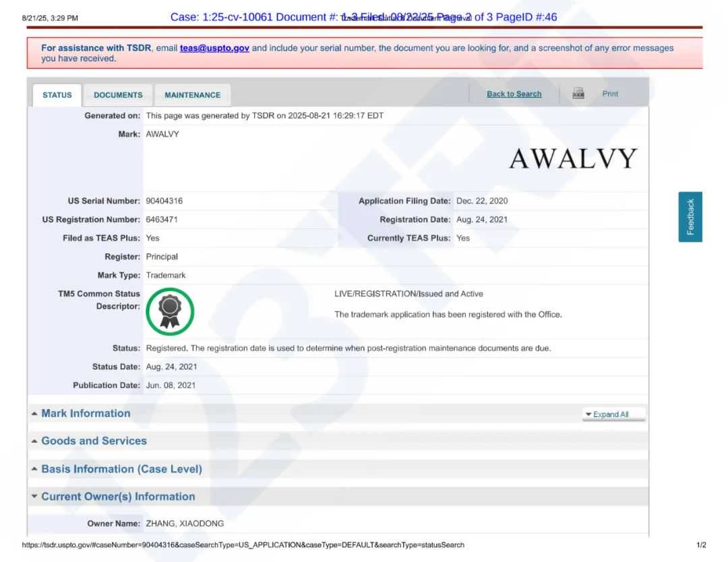Click the 8/21/25, 3:29 PM print timestamp

[50, 18]
